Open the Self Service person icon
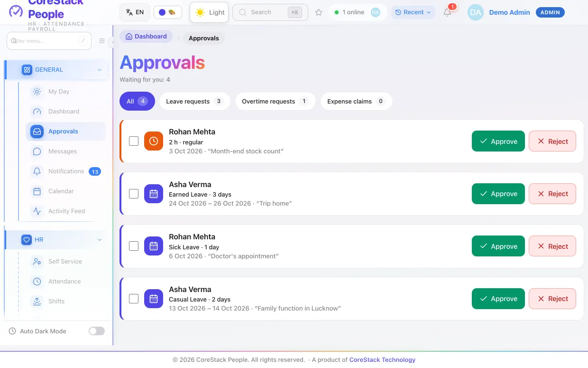Image resolution: width=588 pixels, height=368 pixels. pyautogui.click(x=37, y=262)
